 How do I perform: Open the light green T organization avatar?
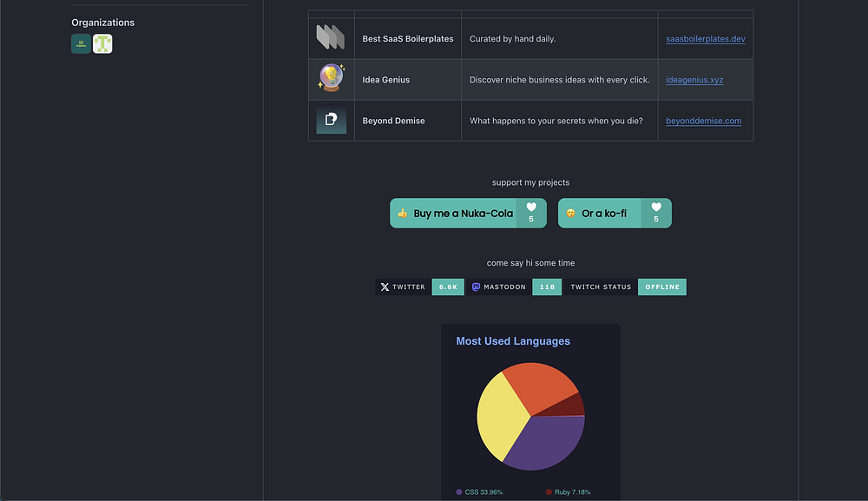(102, 43)
